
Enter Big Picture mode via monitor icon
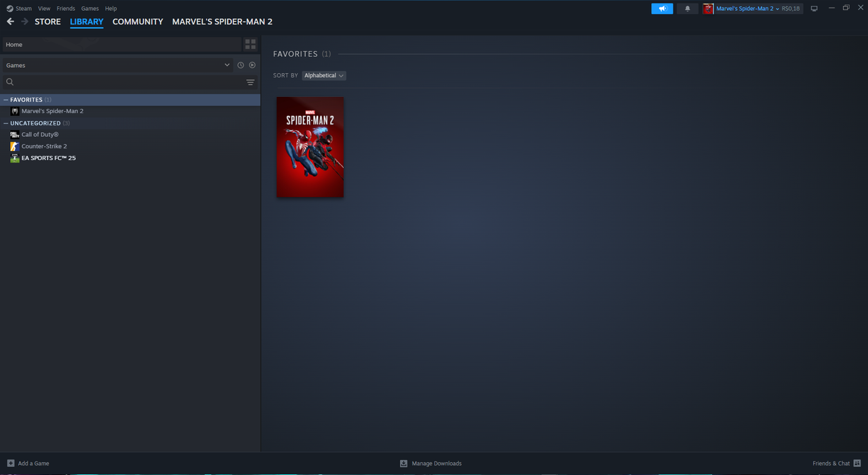click(814, 9)
